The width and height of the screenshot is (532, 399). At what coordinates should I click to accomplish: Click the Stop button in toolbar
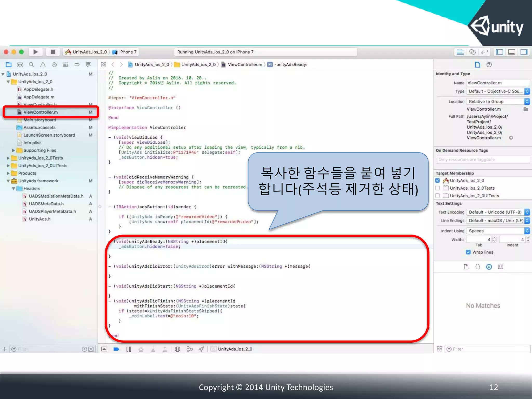tap(53, 52)
